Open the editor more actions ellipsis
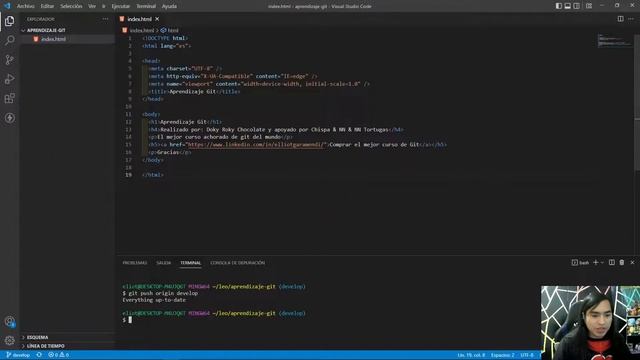 (x=631, y=19)
